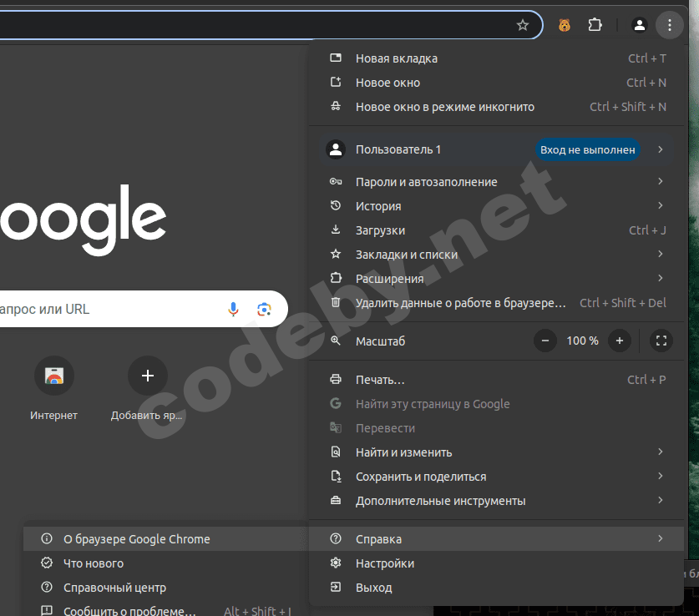Image resolution: width=699 pixels, height=616 pixels.
Task: Expand the История submenu
Action: coord(497,206)
